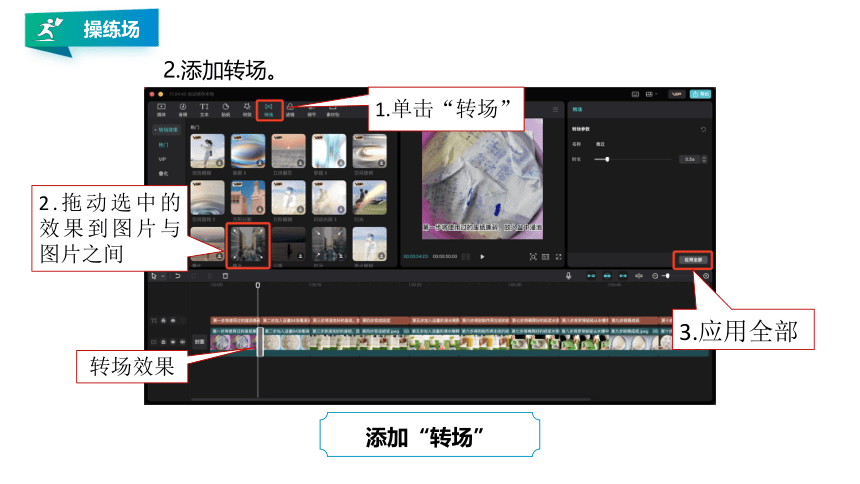Pick the swirling blue lens transition thumbnail

(248, 151)
